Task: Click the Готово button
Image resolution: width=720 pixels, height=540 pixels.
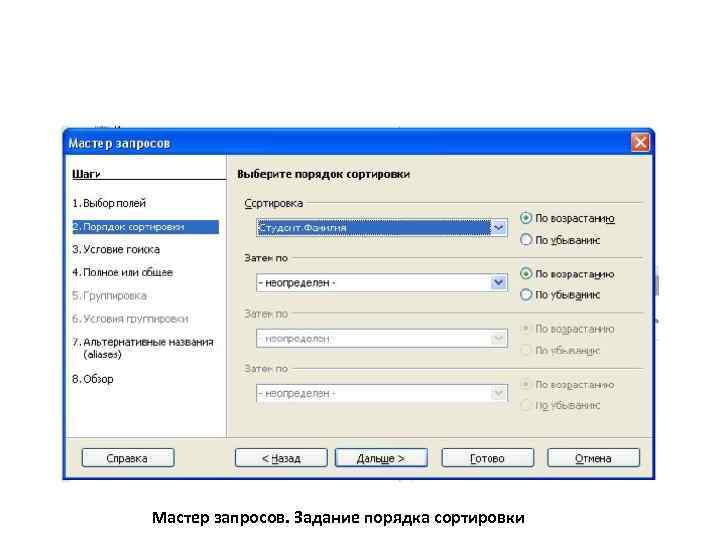Action: coord(488,458)
